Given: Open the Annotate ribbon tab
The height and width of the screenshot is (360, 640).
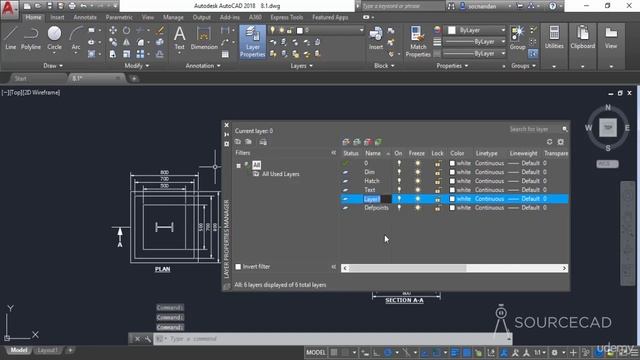Looking at the screenshot, I should coord(85,17).
